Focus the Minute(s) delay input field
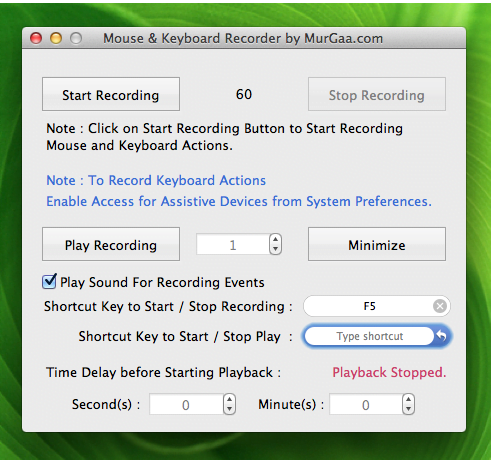The height and width of the screenshot is (460, 491). pyautogui.click(x=366, y=404)
